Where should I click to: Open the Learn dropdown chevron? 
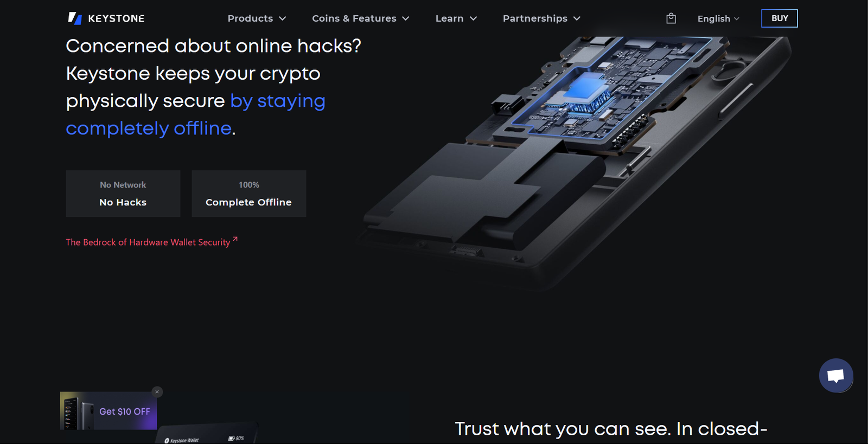point(473,18)
